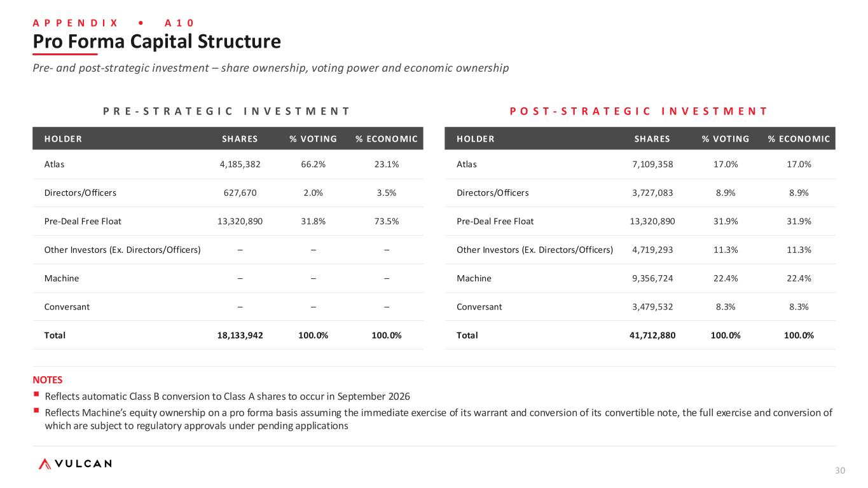Screen dimensions: 868x488
Task: Click the NOTES heading
Action: [48, 380]
